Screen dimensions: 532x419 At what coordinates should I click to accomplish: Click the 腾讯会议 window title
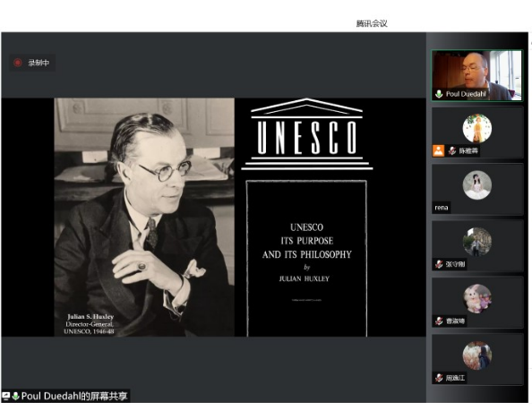372,23
